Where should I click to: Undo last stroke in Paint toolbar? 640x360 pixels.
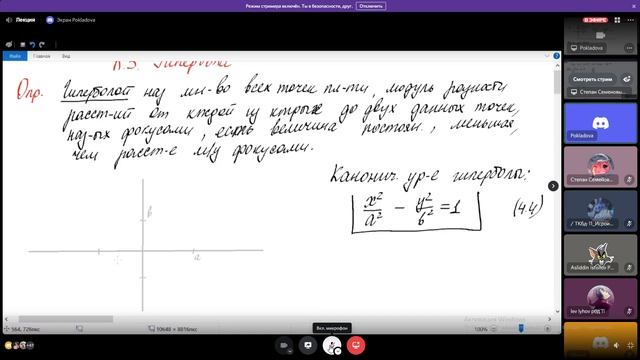tap(32, 44)
